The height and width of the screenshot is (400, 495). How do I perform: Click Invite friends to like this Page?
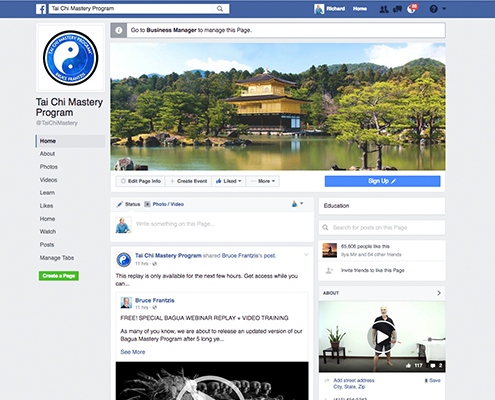point(372,270)
